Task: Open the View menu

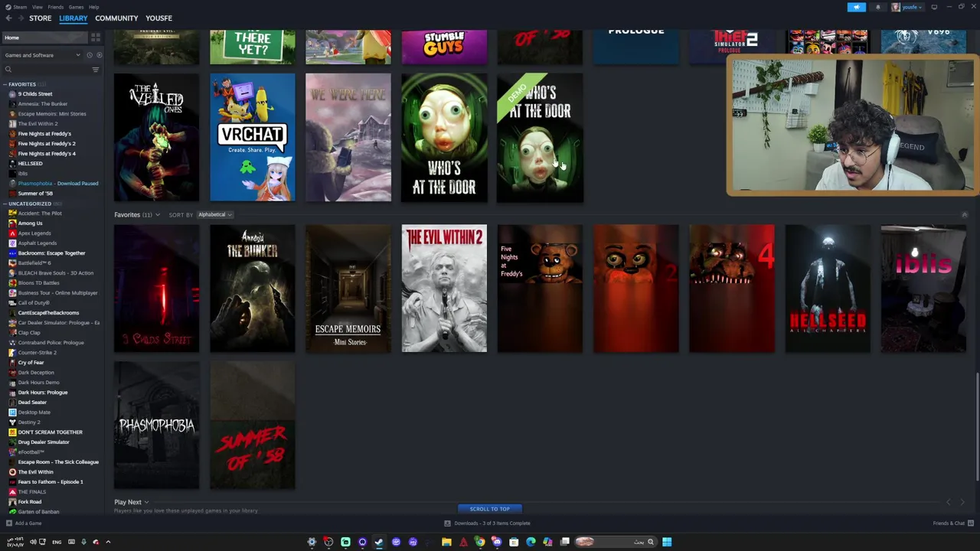Action: tap(37, 7)
